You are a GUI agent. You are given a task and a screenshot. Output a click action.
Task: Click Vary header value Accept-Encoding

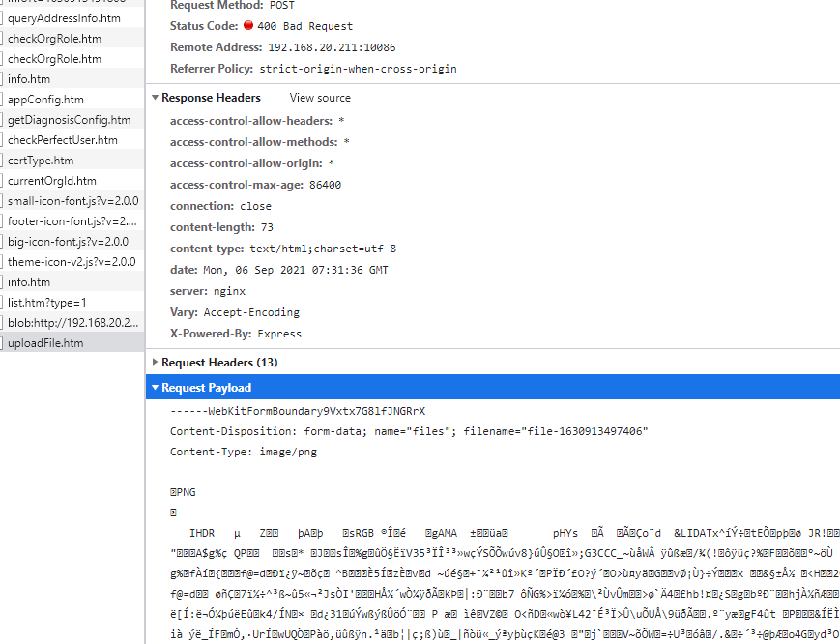251,312
